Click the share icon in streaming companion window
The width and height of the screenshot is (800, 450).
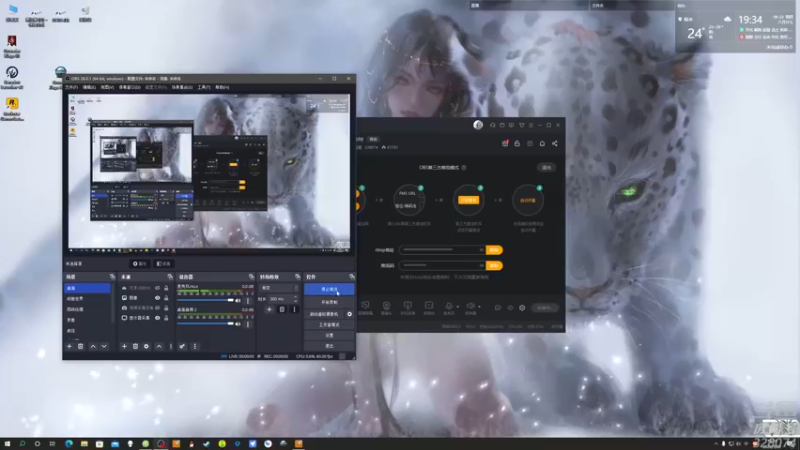pos(555,143)
